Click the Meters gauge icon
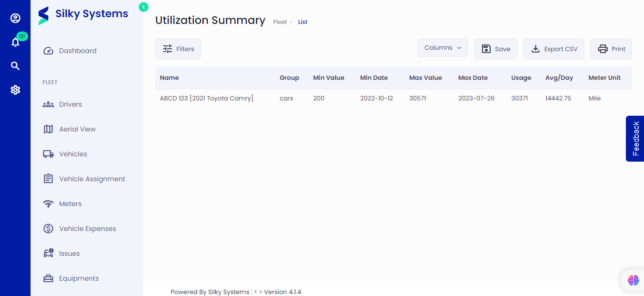 pyautogui.click(x=48, y=204)
